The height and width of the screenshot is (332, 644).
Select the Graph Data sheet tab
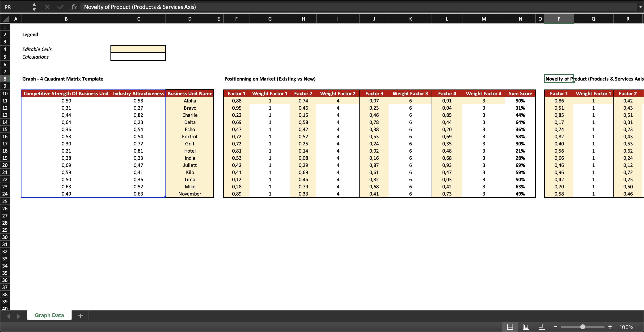click(49, 315)
